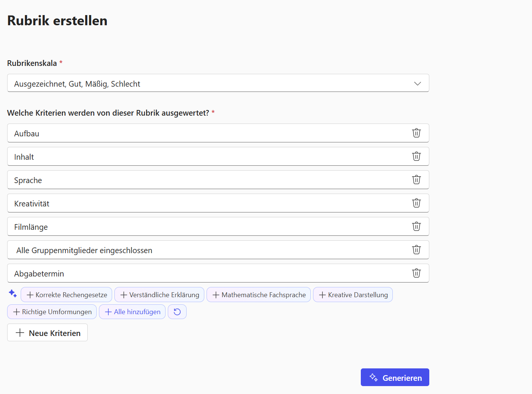Viewport: 532px width, 394px height.
Task: Click Alle hinzufügen to add all suggestions
Action: pyautogui.click(x=132, y=312)
